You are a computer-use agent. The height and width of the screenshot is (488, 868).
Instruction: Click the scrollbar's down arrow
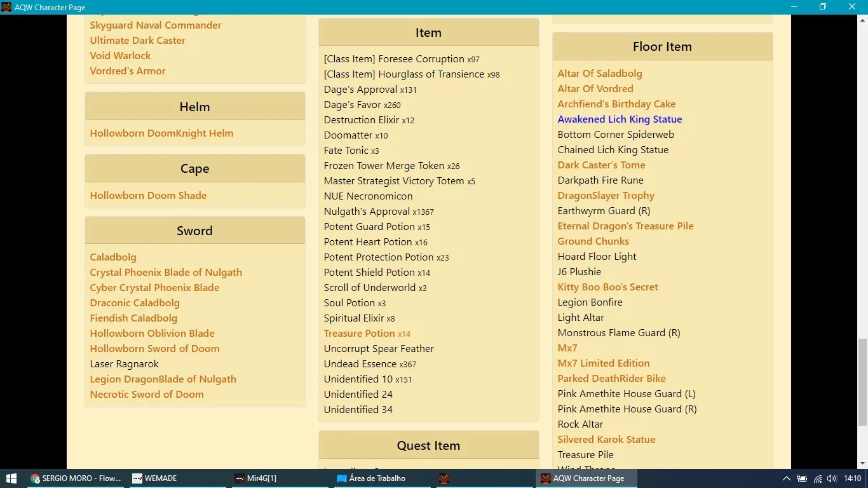click(x=862, y=464)
